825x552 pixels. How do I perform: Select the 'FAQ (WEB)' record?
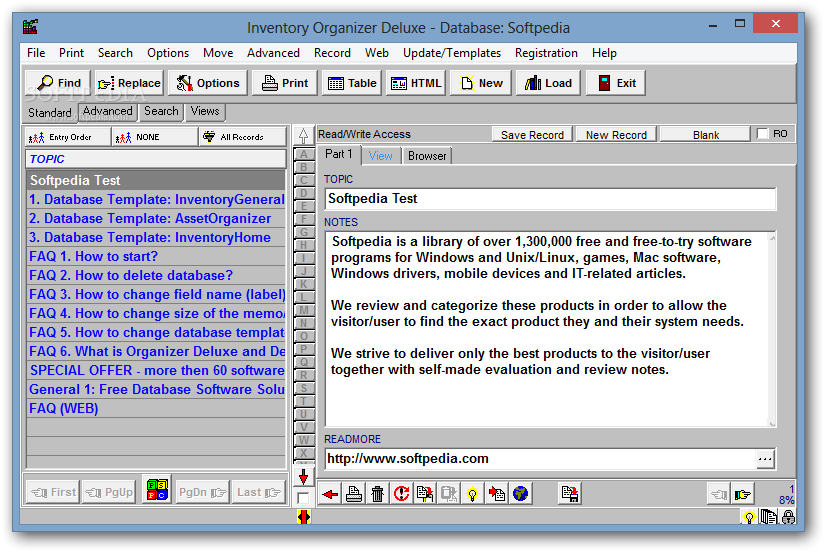pos(156,408)
